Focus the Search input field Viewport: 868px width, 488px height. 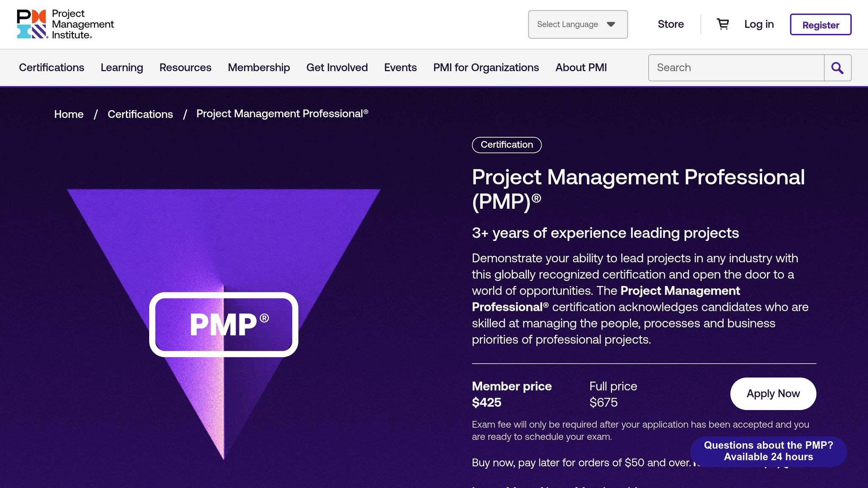click(736, 68)
